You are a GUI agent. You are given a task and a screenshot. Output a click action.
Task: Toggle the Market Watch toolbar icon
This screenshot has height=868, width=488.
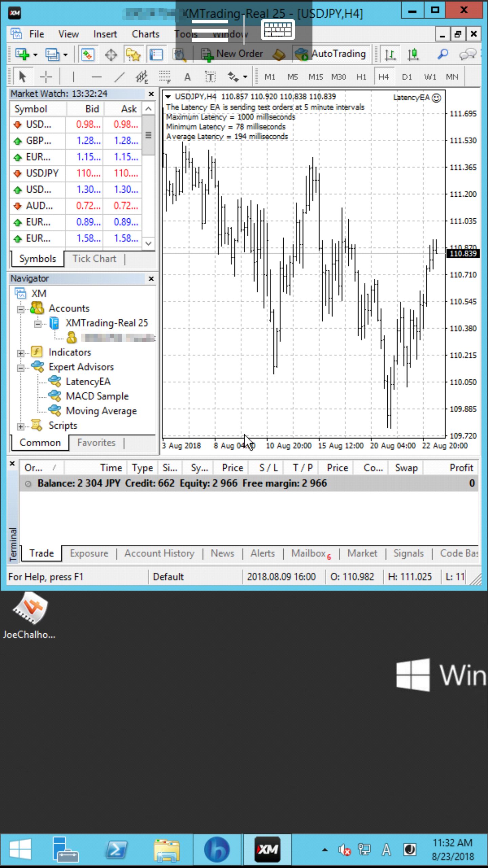[x=88, y=54]
